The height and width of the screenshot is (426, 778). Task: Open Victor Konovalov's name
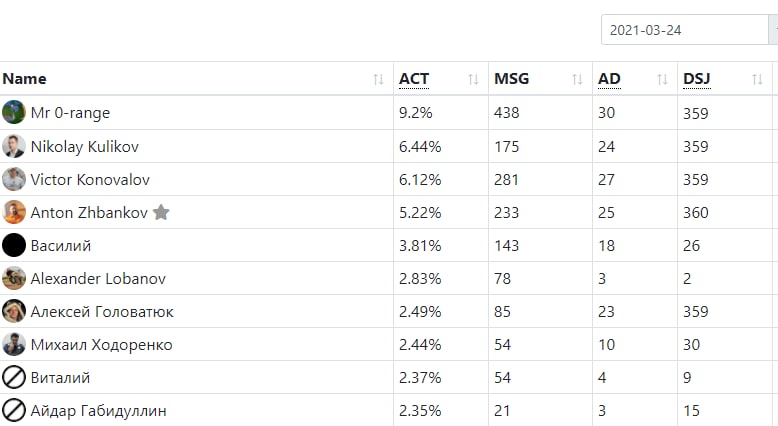point(90,180)
